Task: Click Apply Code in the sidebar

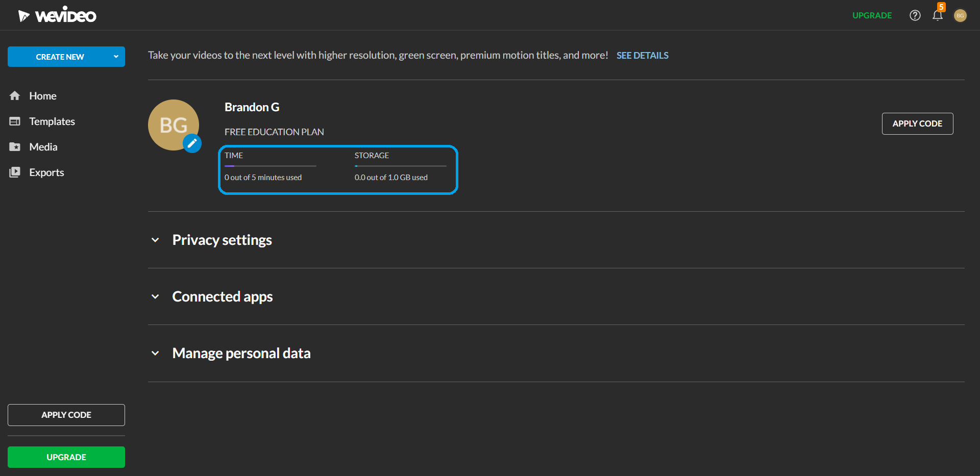Action: point(66,415)
